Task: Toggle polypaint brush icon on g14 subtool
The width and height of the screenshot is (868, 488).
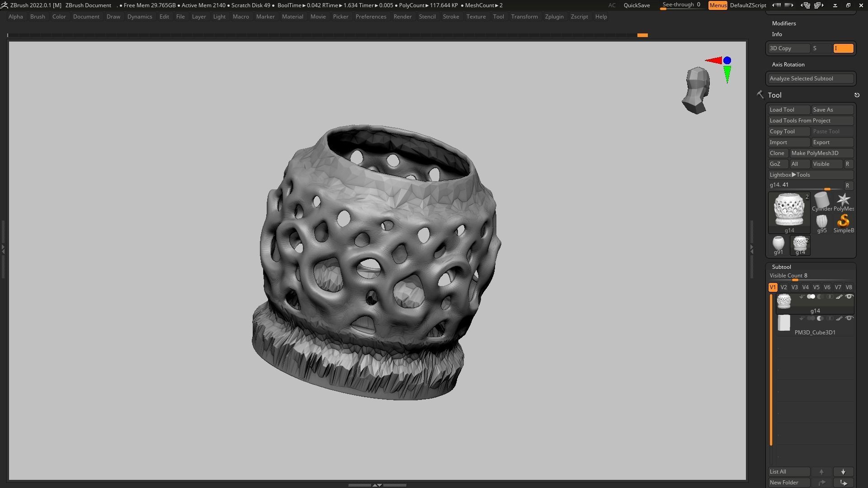Action: [839, 297]
